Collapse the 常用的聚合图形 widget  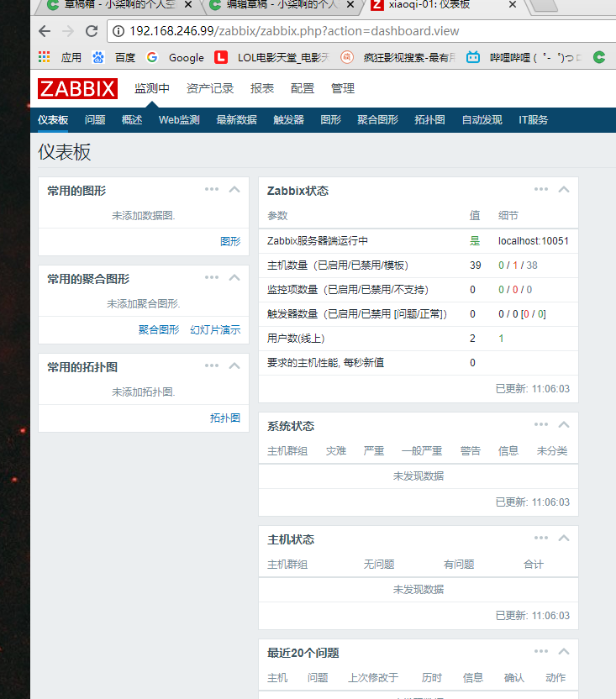234,278
